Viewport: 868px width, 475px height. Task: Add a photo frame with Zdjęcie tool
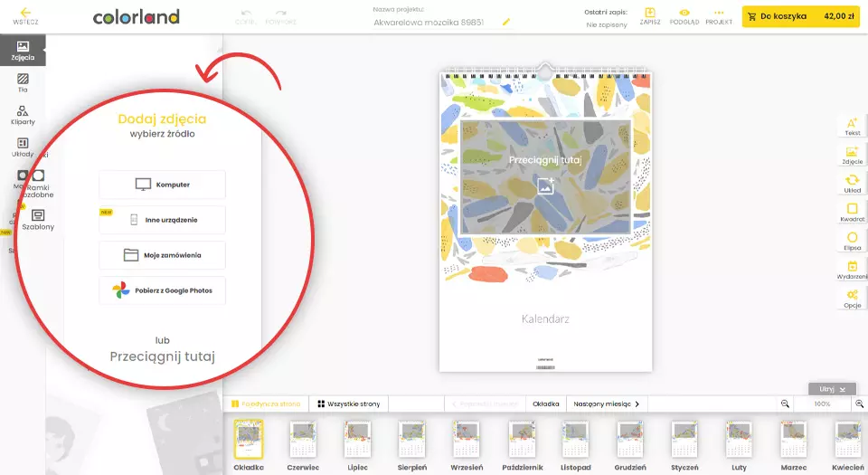852,156
